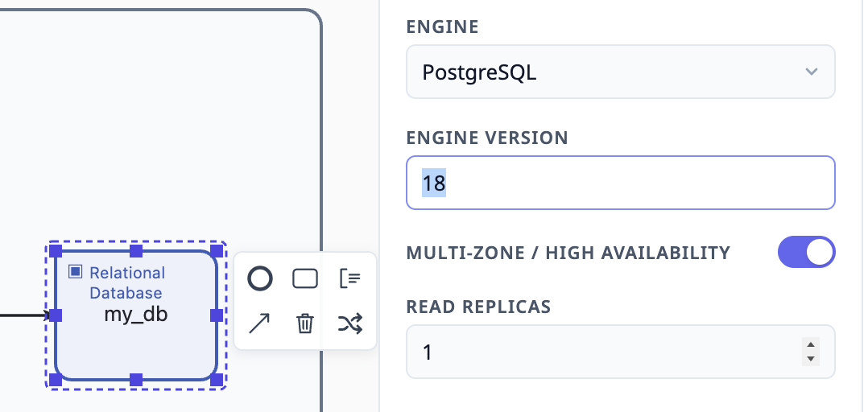This screenshot has width=868, height=412.
Task: Toggle Multi-Zone / High Availability switch
Action: point(806,252)
